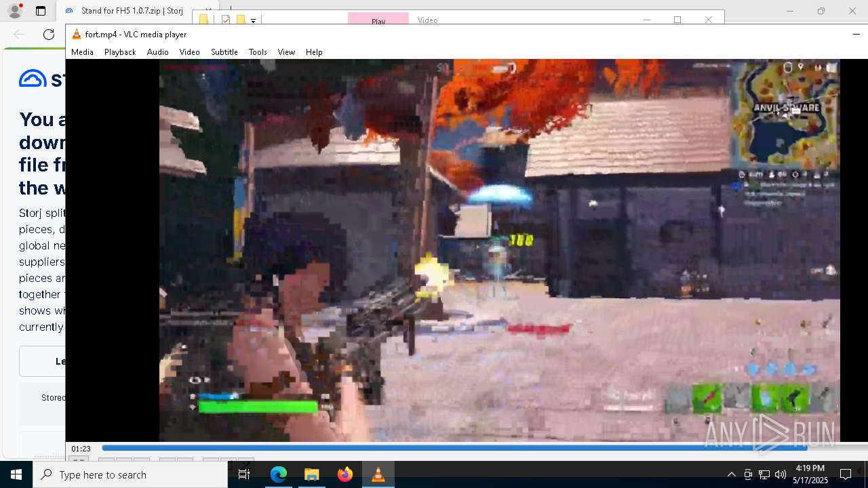Show hidden system tray icons
Image resolution: width=868 pixels, height=488 pixels.
click(731, 474)
